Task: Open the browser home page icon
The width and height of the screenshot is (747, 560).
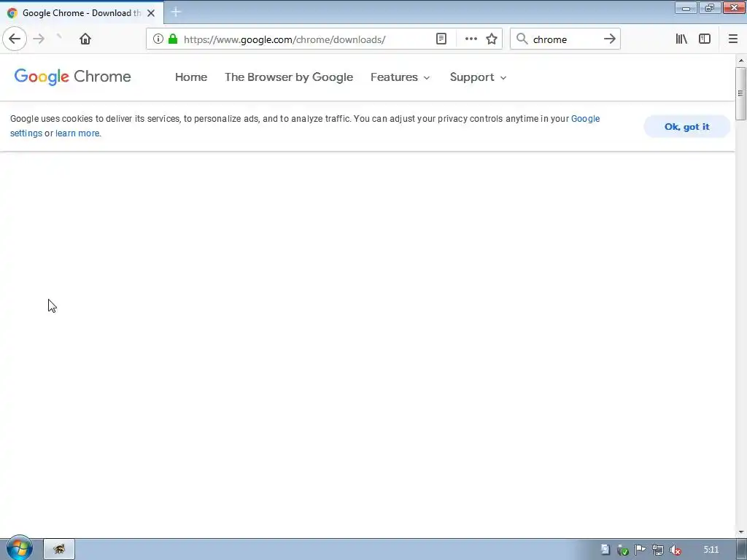Action: 85,39
